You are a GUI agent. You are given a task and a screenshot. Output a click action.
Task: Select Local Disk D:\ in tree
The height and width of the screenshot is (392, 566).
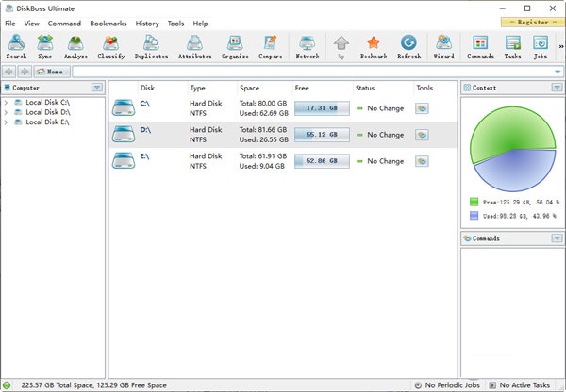48,112
